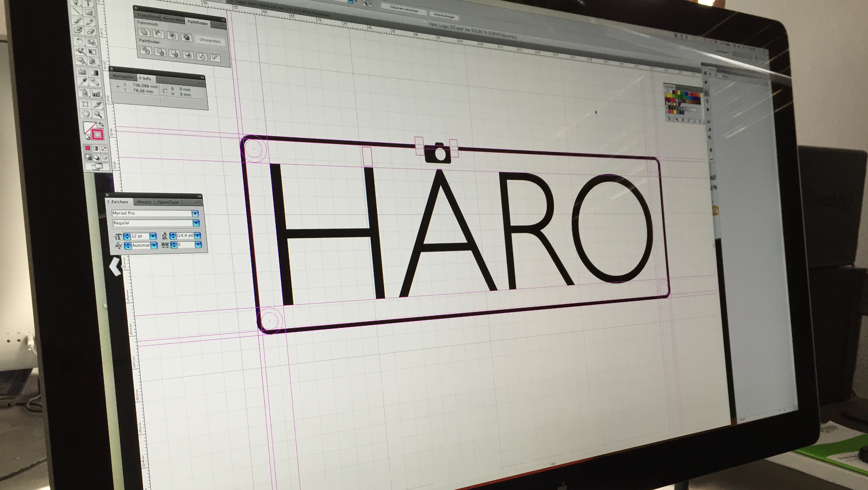Activate the magenta Stroke box

tap(98, 134)
